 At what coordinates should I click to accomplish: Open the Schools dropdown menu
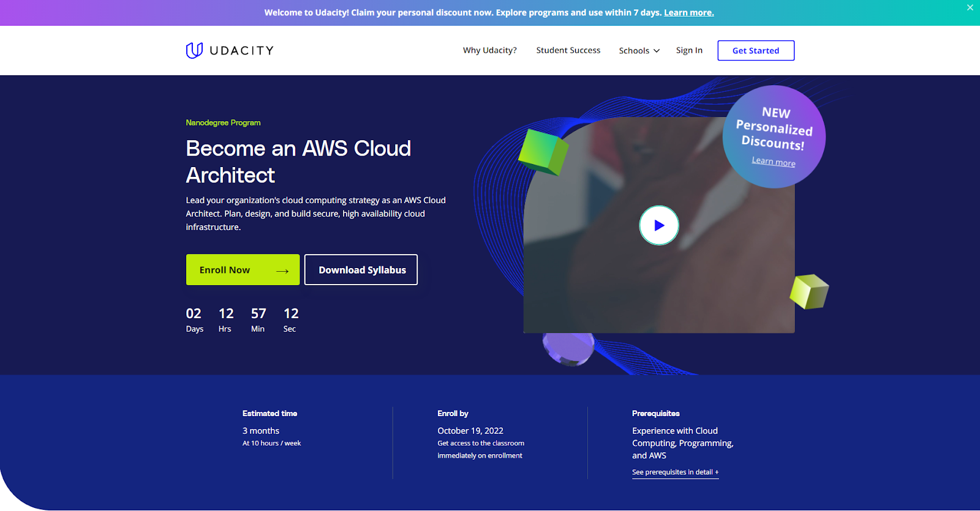point(639,51)
